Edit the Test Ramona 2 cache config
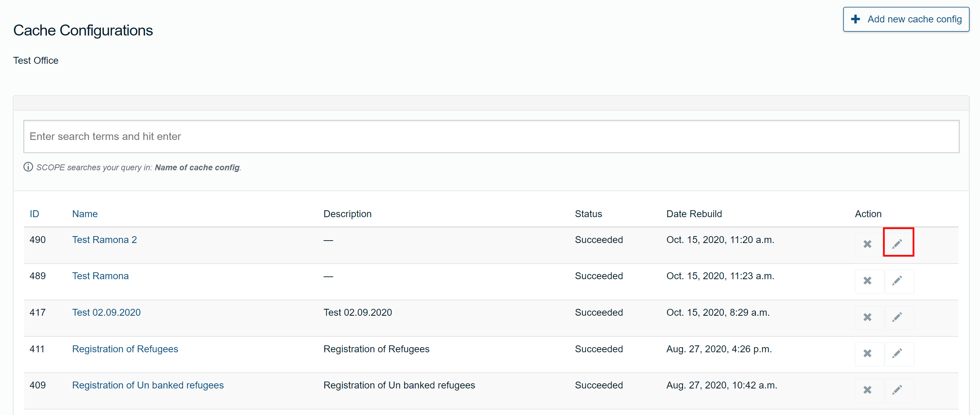 [898, 242]
